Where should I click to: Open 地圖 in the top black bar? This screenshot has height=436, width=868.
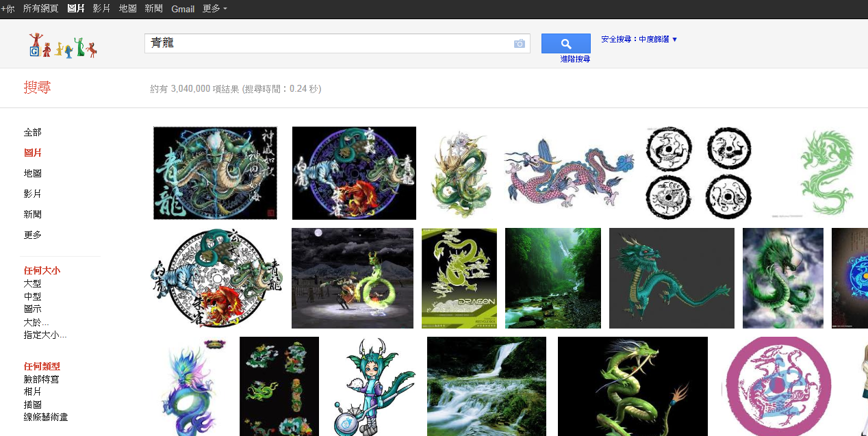[127, 9]
